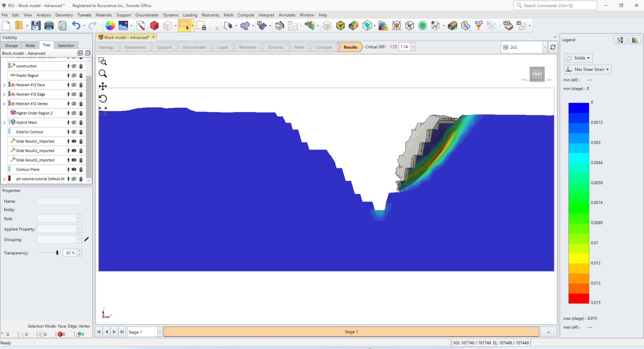Click the green circular contour icon
Image resolution: width=644 pixels, height=349 pixels.
click(x=422, y=26)
